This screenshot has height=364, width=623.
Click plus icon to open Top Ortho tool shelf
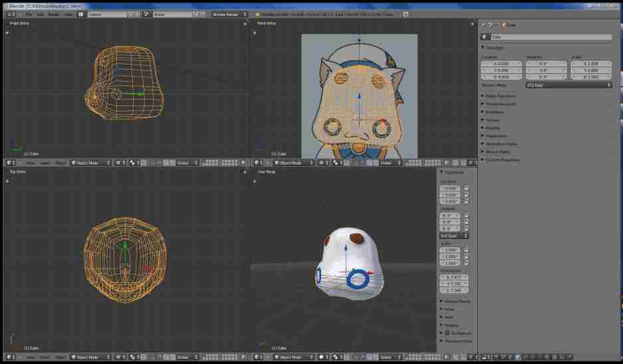click(7, 181)
